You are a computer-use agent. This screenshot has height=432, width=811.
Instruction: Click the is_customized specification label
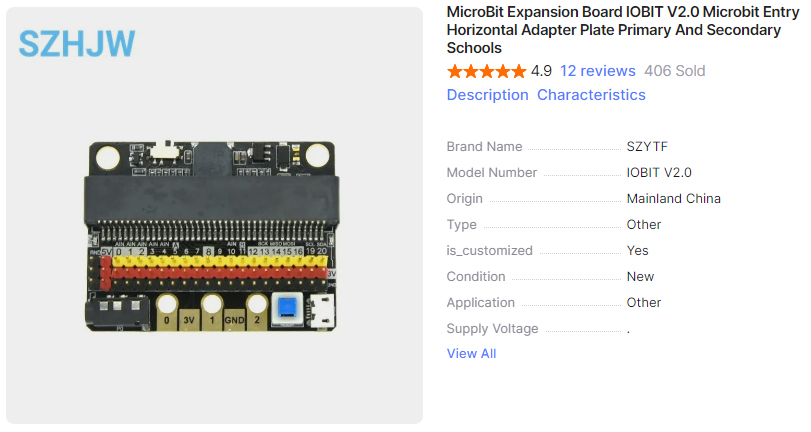click(489, 251)
